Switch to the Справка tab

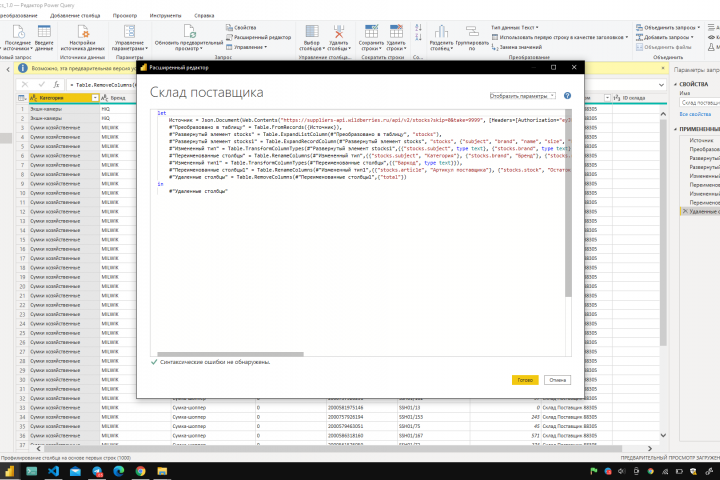[x=204, y=15]
